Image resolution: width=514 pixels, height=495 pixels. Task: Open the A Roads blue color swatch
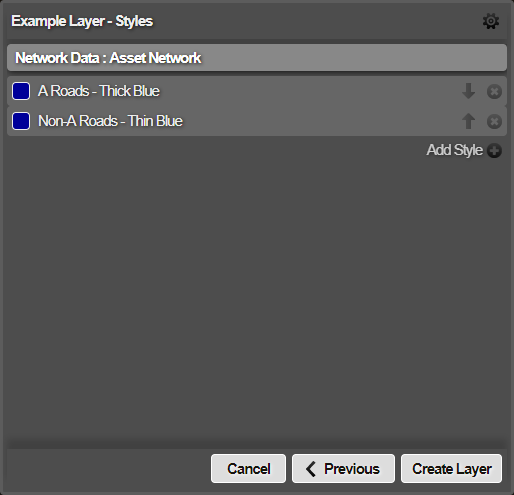21,91
